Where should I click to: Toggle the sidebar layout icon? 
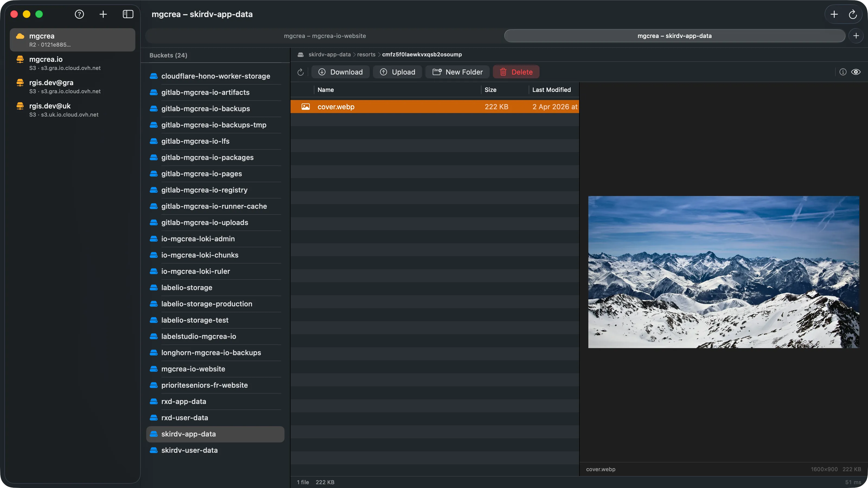128,14
